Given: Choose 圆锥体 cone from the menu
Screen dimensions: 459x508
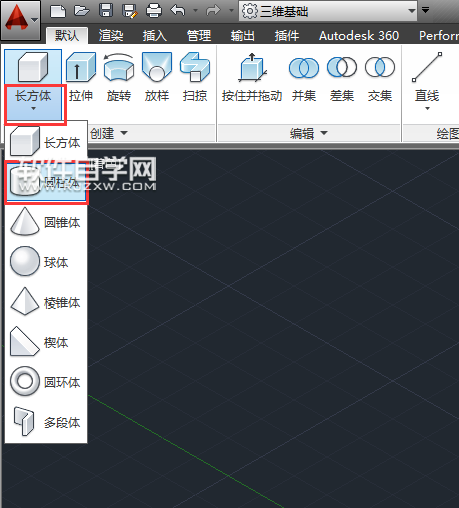Looking at the screenshot, I should point(46,222).
